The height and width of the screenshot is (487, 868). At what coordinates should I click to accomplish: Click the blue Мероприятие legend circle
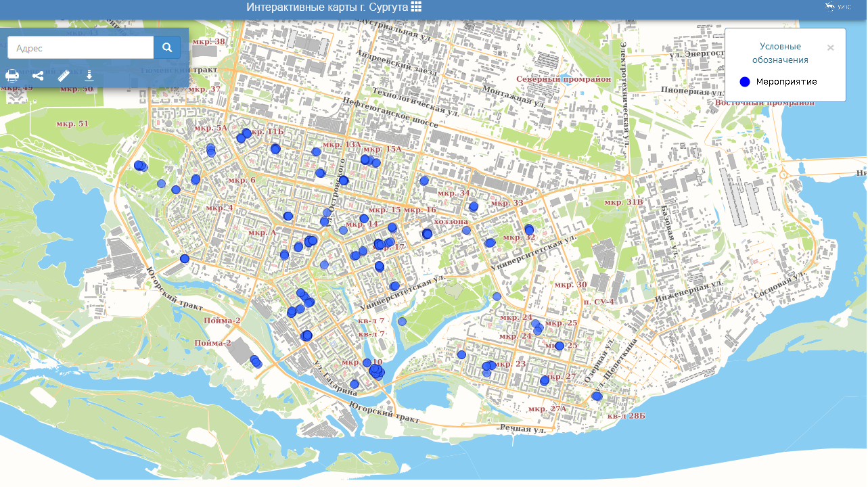point(745,82)
